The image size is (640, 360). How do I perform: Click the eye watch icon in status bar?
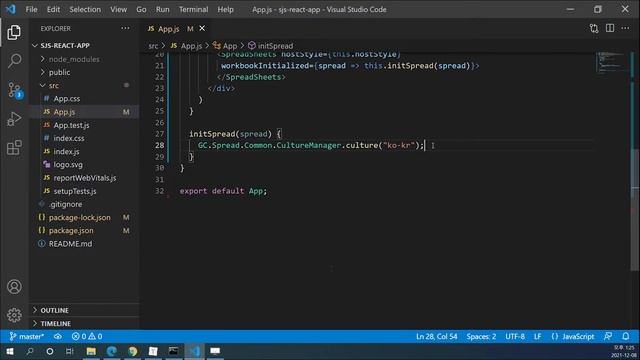click(x=58, y=336)
